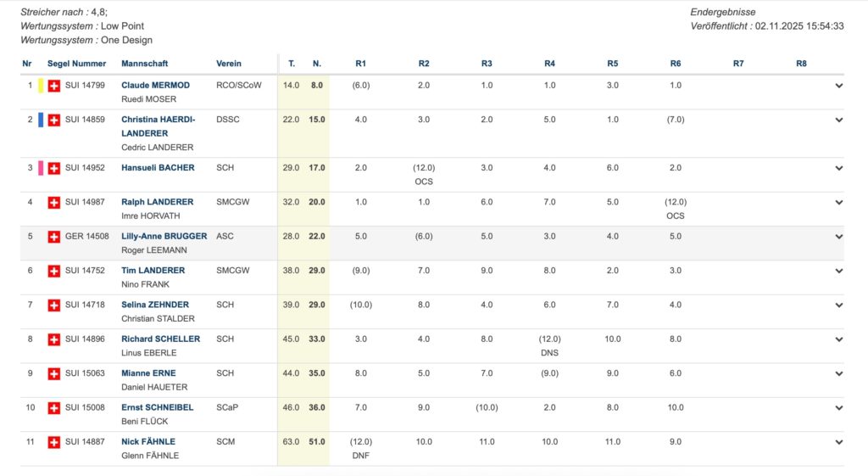Viewport: 868px width, 476px height.
Task: Click the flag icon beside SUI 14752
Action: (x=53, y=271)
